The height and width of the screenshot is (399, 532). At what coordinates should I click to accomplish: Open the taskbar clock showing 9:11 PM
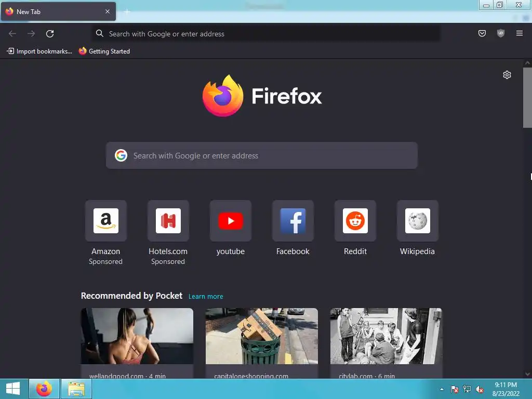pyautogui.click(x=506, y=389)
